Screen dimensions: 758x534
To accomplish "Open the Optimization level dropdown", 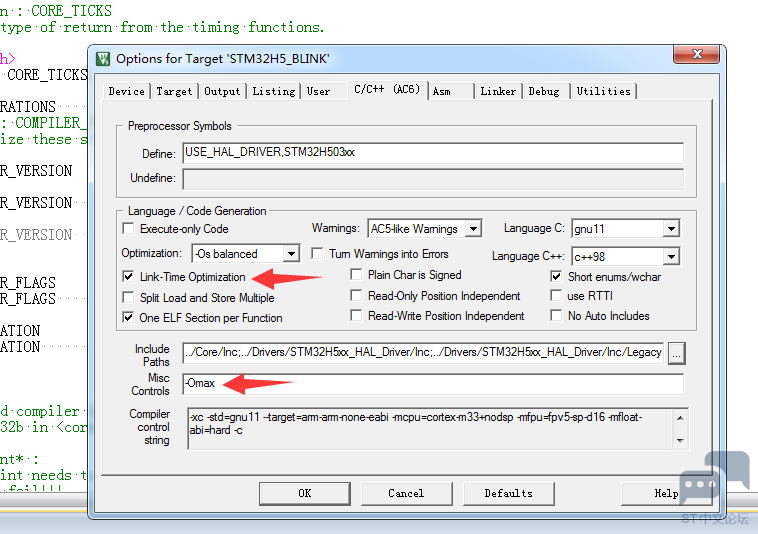I will [291, 254].
